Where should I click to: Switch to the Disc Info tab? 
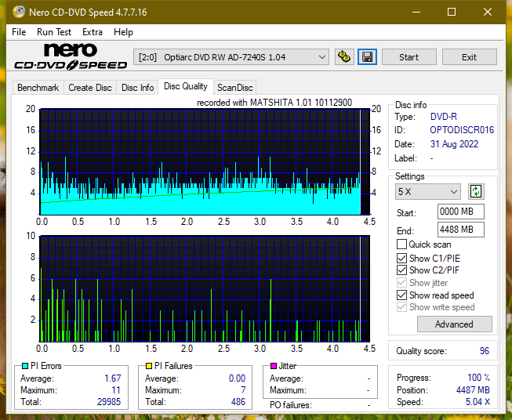coord(137,88)
